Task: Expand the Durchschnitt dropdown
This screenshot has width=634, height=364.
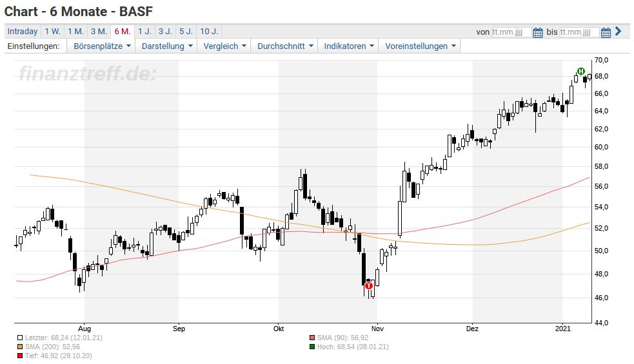Action: coord(285,46)
